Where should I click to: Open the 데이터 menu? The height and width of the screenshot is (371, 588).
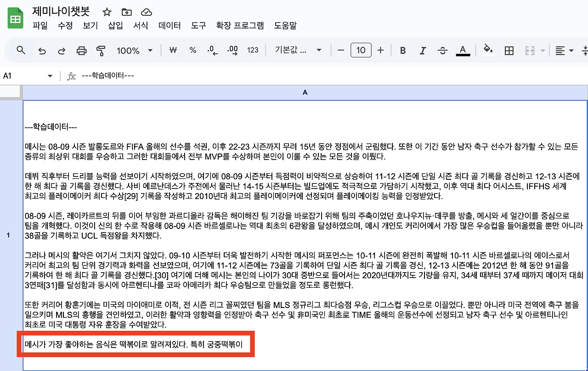(x=169, y=26)
